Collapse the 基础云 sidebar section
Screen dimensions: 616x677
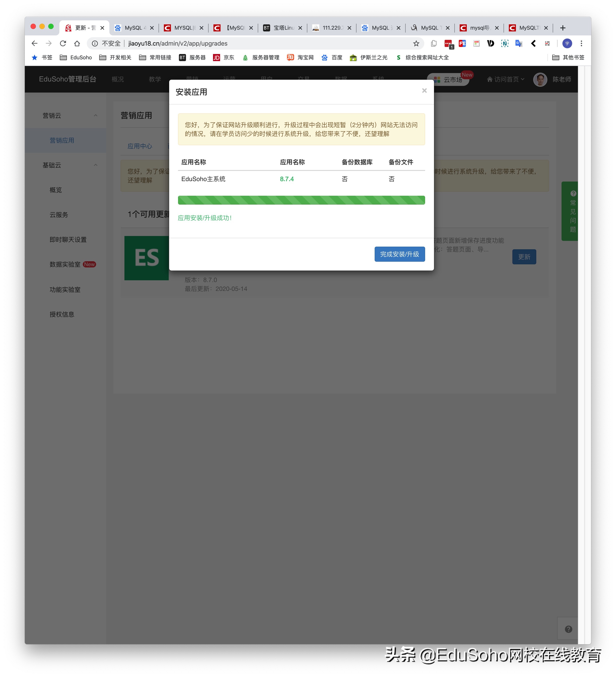coord(96,165)
